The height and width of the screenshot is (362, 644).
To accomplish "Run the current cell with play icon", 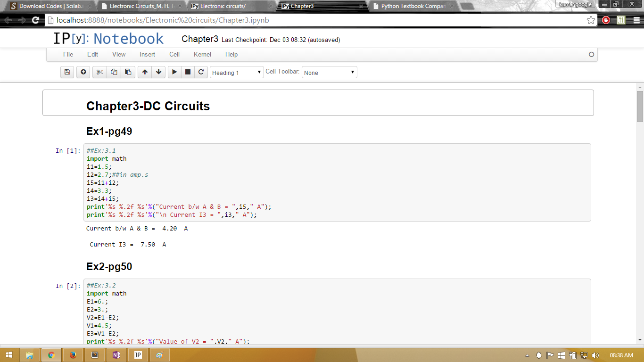I will (x=174, y=72).
